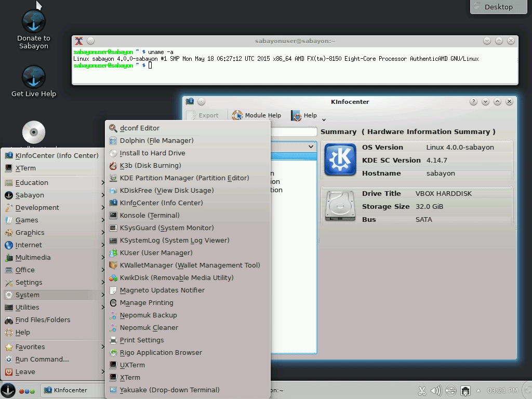This screenshot has width=532, height=399.
Task: Expand the Office submenu
Action: tap(54, 270)
